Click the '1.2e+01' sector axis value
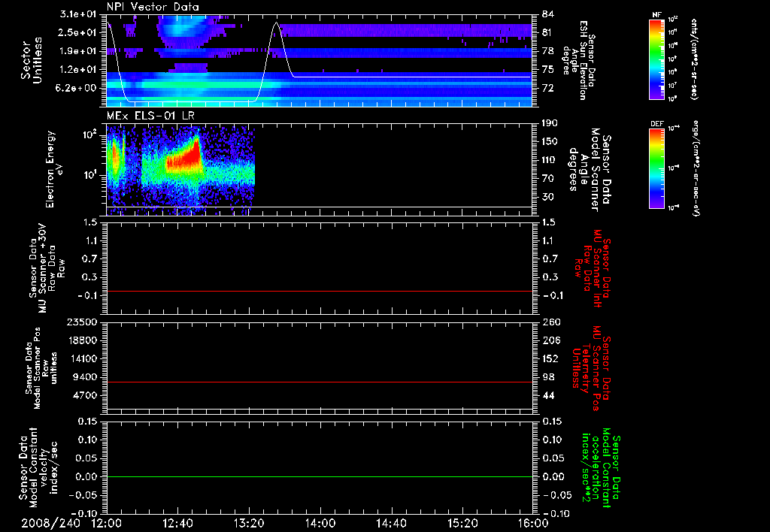 [x=78, y=69]
